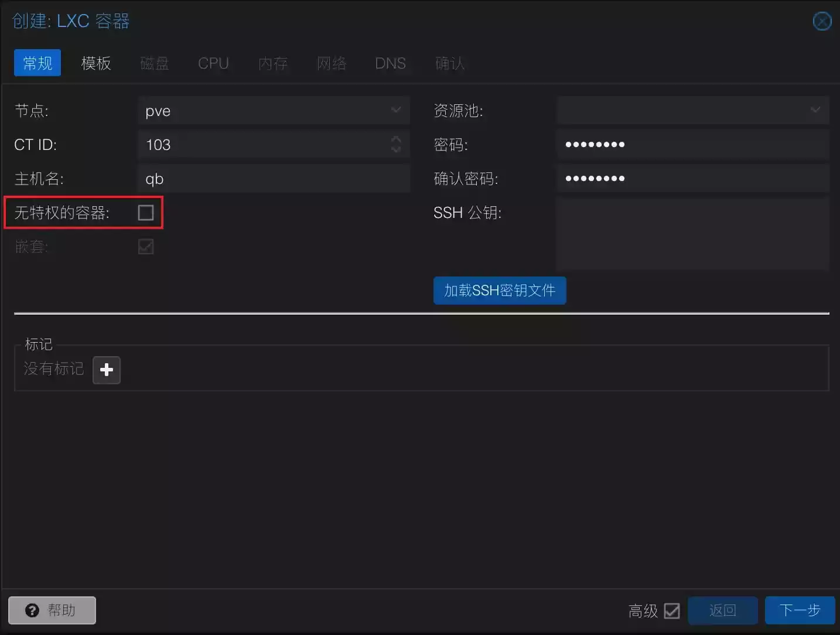The image size is (840, 635).
Task: Click the 返回 back button
Action: (722, 610)
